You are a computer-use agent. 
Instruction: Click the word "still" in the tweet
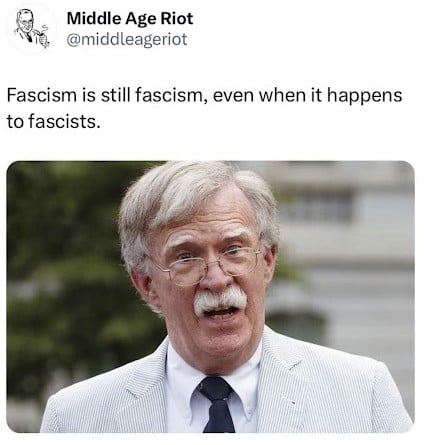[117, 95]
